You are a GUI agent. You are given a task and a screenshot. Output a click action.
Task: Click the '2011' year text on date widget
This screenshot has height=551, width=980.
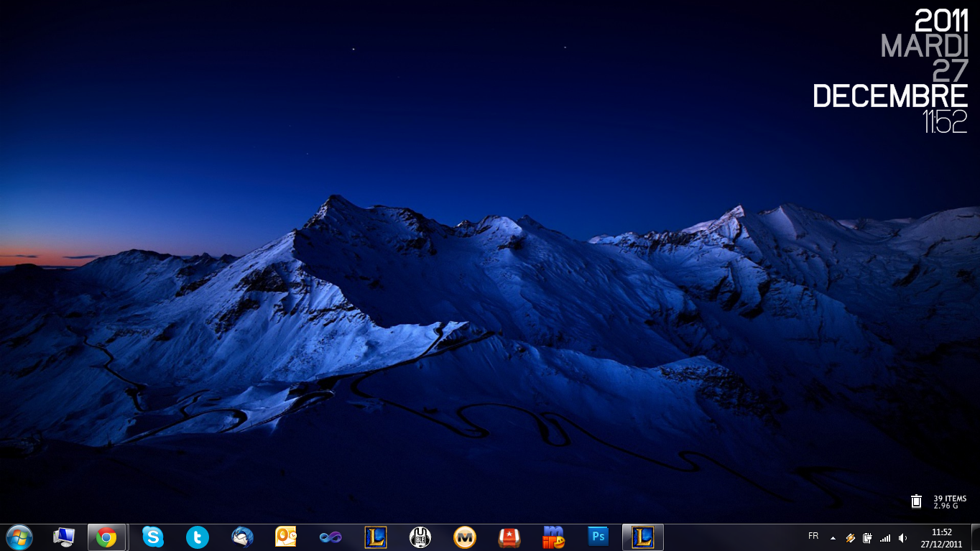[941, 20]
